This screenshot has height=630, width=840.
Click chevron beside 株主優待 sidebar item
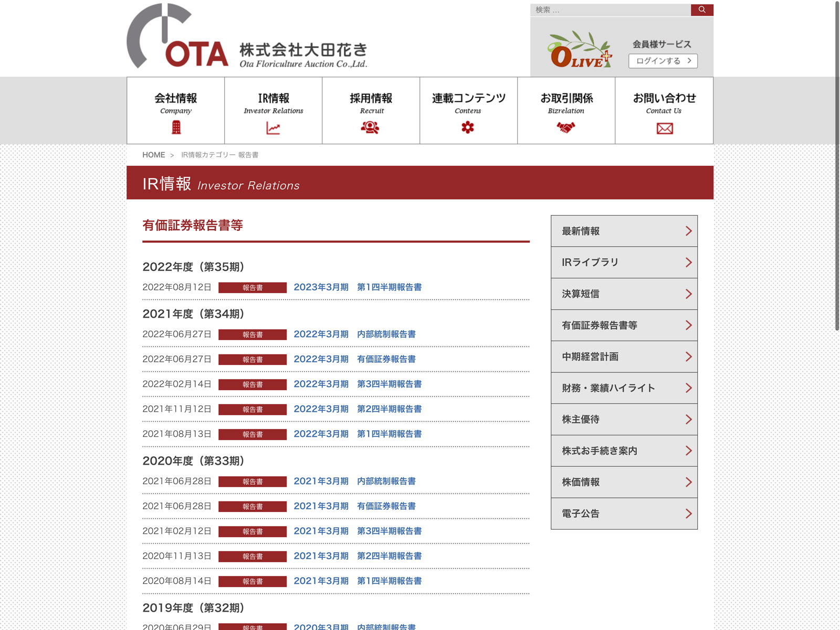click(688, 419)
